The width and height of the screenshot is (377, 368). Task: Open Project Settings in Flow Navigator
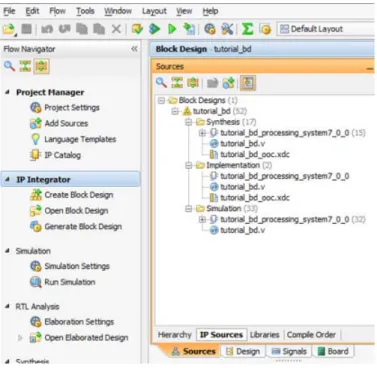(65, 107)
